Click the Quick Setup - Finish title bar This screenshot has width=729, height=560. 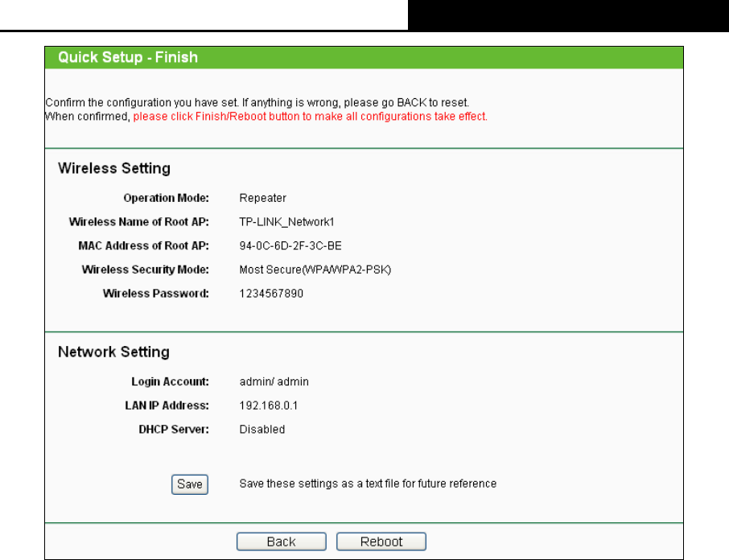[128, 58]
